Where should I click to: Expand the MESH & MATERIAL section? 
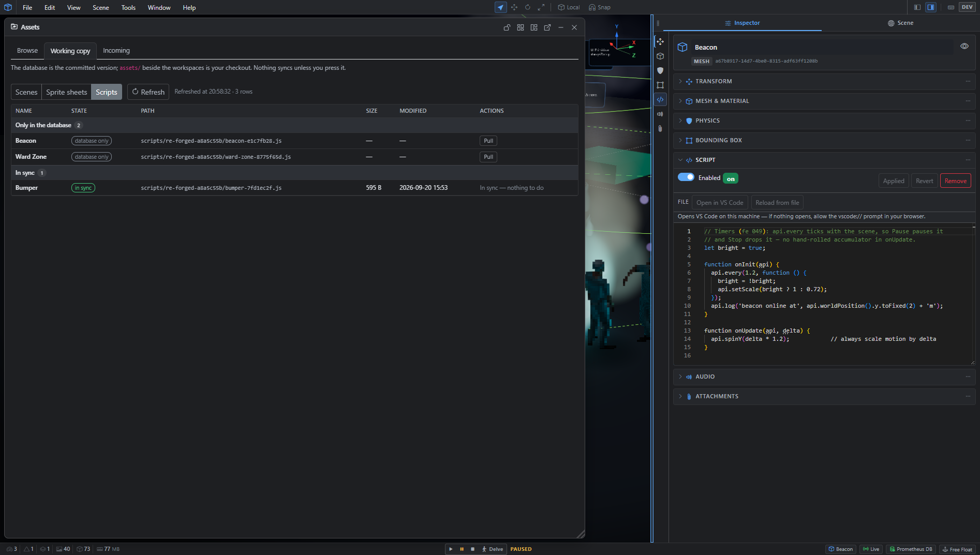824,101
